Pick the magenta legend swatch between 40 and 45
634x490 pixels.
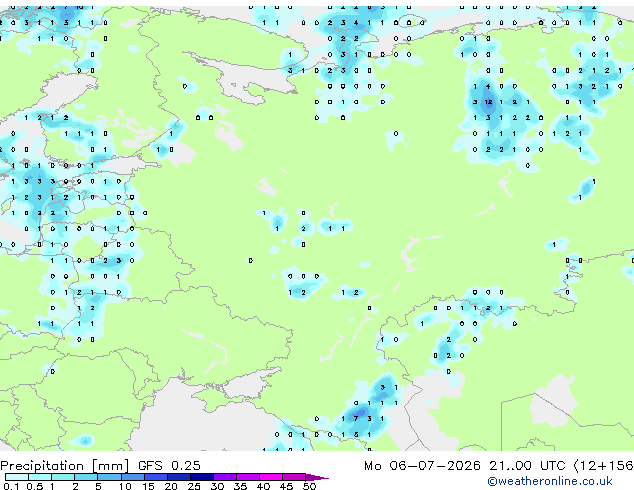tap(271, 477)
